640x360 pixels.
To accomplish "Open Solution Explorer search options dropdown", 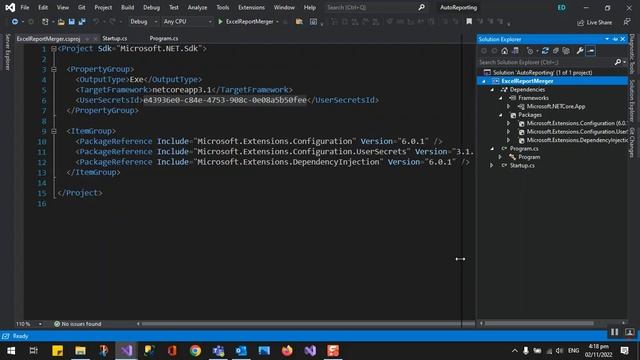I will pyautogui.click(x=625, y=62).
